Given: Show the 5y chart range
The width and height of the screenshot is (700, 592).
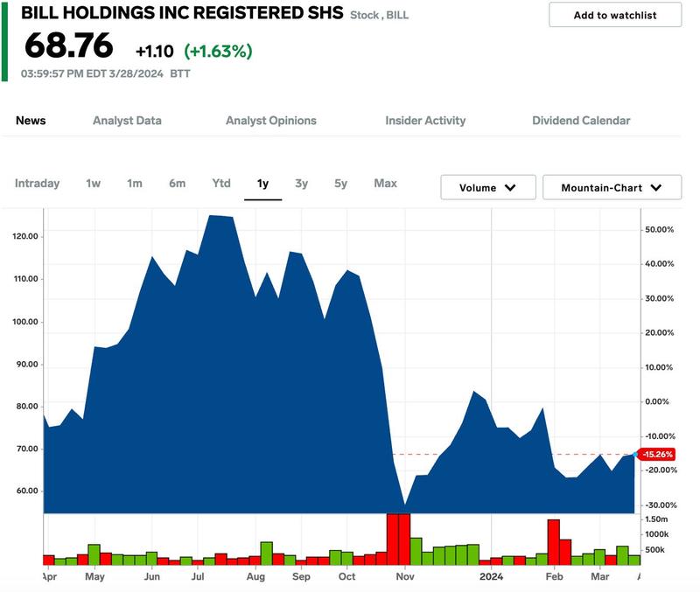Looking at the screenshot, I should tap(340, 184).
